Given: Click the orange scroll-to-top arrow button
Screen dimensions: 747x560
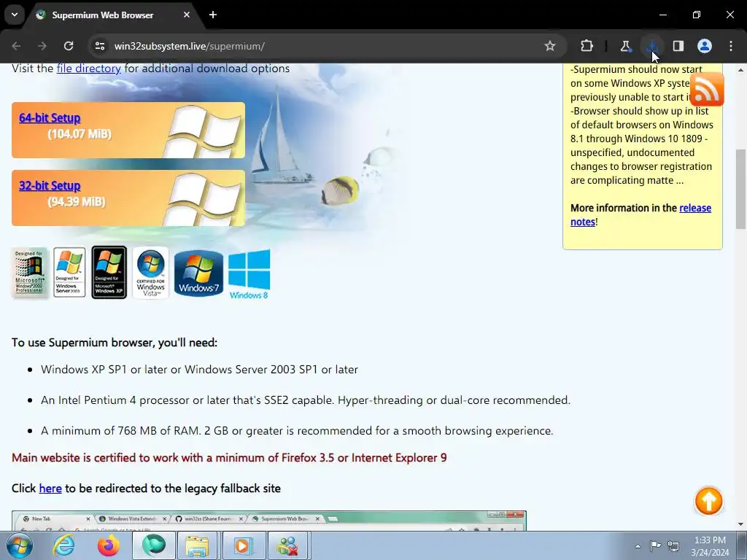Looking at the screenshot, I should click(708, 501).
